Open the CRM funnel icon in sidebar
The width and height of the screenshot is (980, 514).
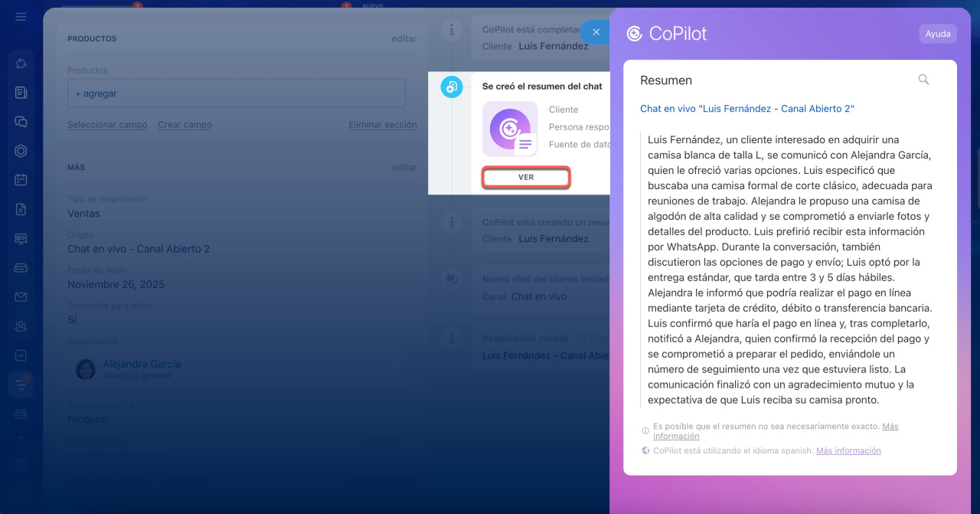tap(21, 384)
